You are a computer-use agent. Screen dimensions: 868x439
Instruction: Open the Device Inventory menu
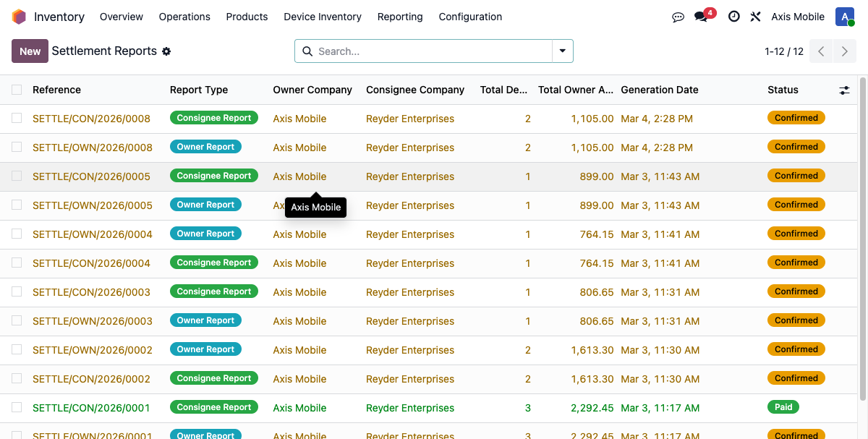(x=322, y=17)
